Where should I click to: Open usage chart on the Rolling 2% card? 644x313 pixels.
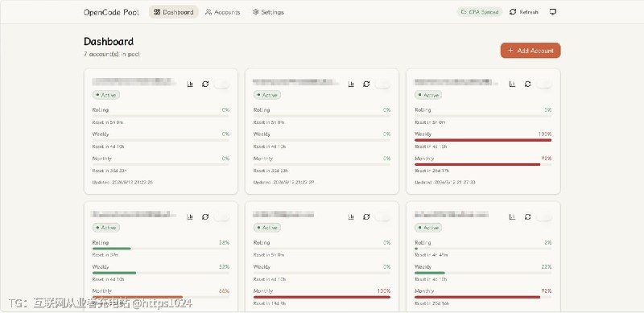512,216
